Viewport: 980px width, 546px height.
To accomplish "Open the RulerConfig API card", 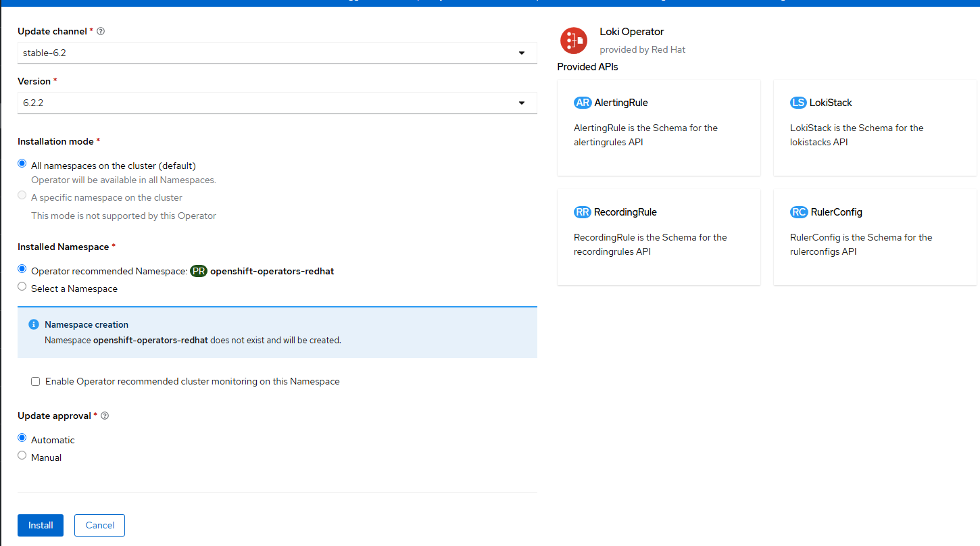I will coord(875,237).
